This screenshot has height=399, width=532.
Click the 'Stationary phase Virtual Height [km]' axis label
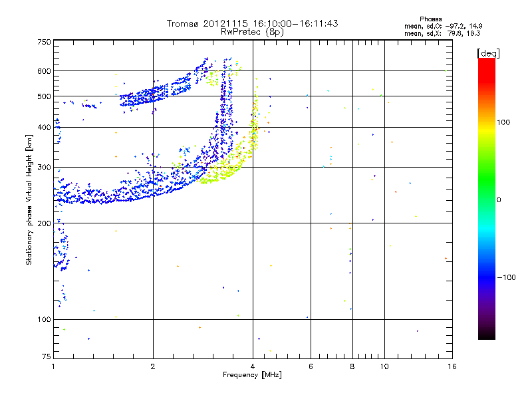(x=29, y=200)
